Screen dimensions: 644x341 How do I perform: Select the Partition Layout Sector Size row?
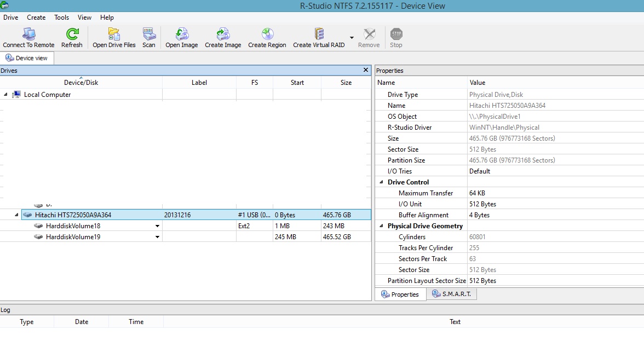click(x=509, y=281)
